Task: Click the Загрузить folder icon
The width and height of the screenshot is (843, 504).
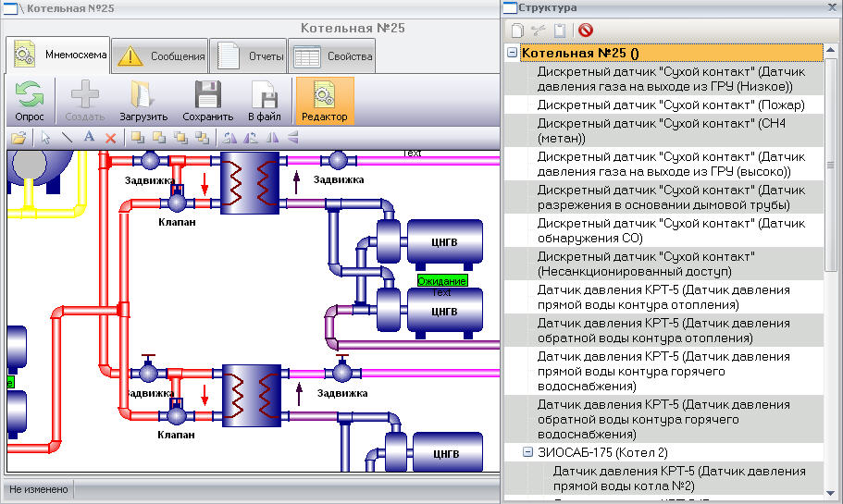Action: pyautogui.click(x=143, y=101)
